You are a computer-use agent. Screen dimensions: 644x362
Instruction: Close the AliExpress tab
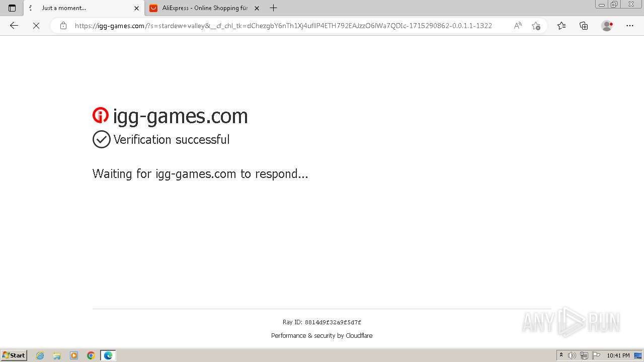(x=257, y=8)
